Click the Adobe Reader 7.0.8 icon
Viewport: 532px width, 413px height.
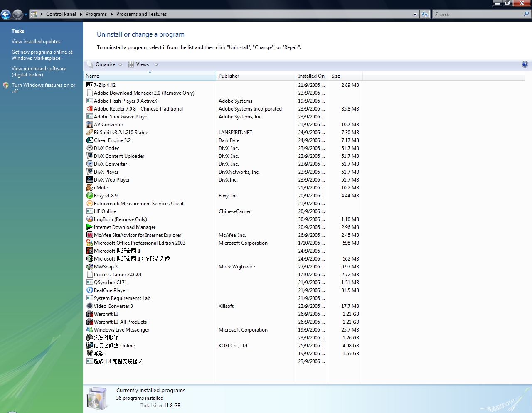click(x=89, y=109)
